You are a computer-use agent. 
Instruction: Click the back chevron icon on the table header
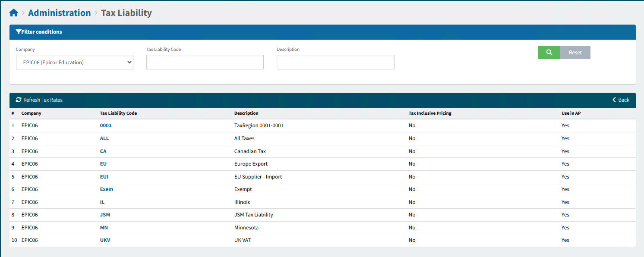click(x=614, y=100)
